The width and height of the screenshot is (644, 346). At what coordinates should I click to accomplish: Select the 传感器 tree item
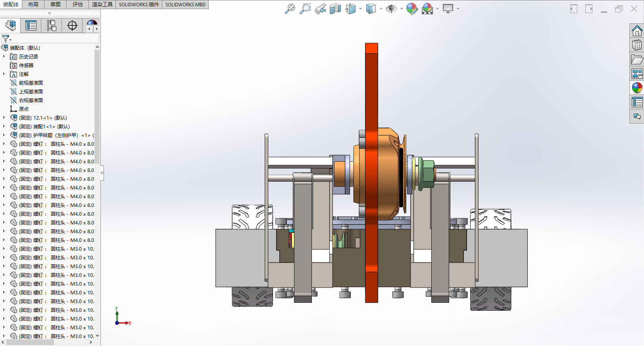[x=26, y=65]
